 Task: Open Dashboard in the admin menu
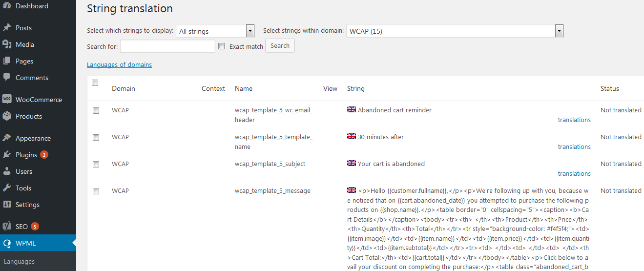[x=32, y=6]
